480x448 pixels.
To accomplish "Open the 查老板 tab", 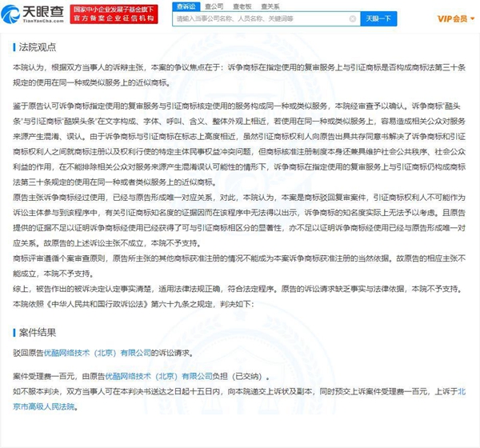I will 241,6.
